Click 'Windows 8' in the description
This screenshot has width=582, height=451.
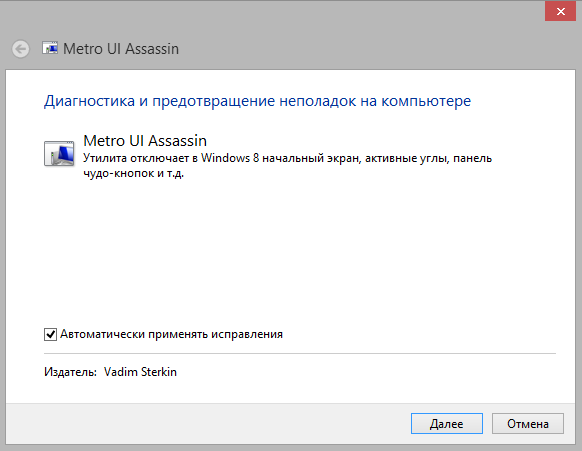click(230, 158)
